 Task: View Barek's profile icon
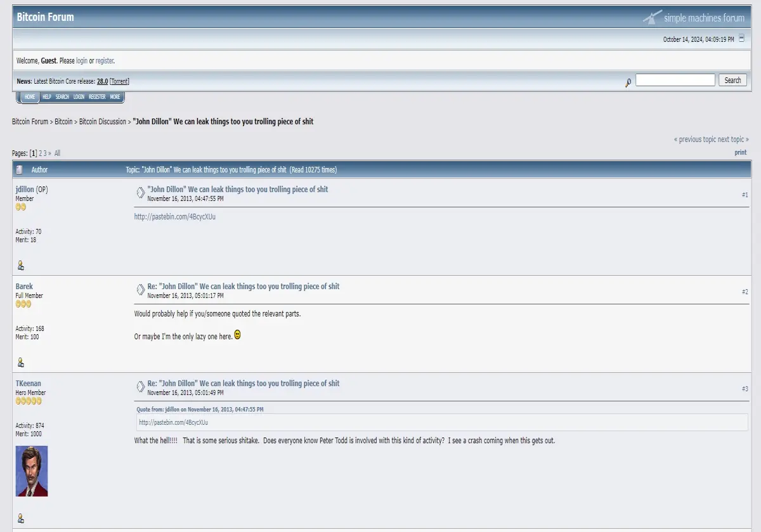click(x=20, y=363)
